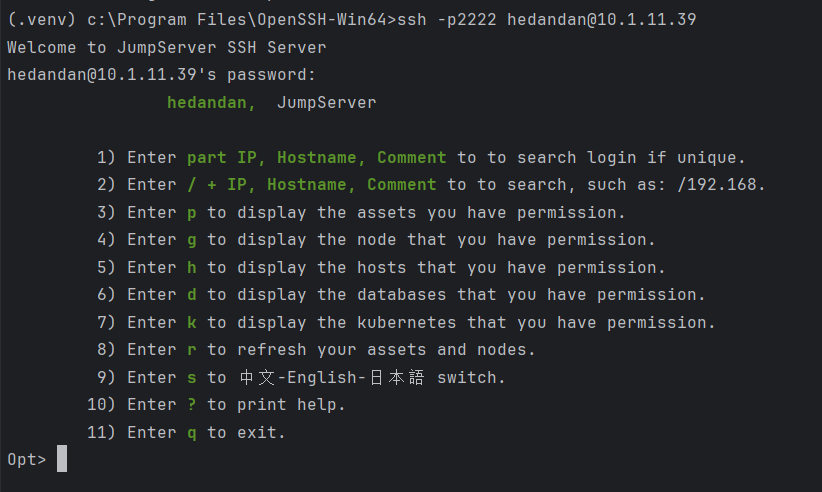822x492 pixels.
Task: Click the green 'hedandan,' username text
Action: click(211, 103)
